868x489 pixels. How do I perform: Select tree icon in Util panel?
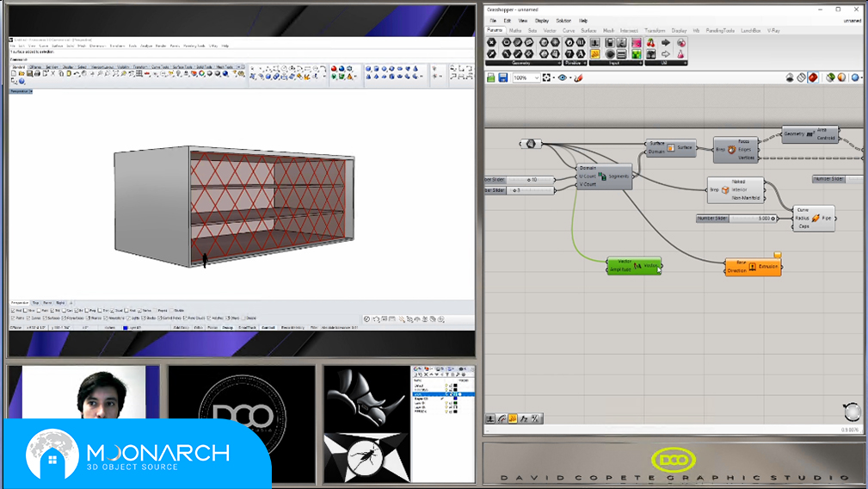[651, 54]
